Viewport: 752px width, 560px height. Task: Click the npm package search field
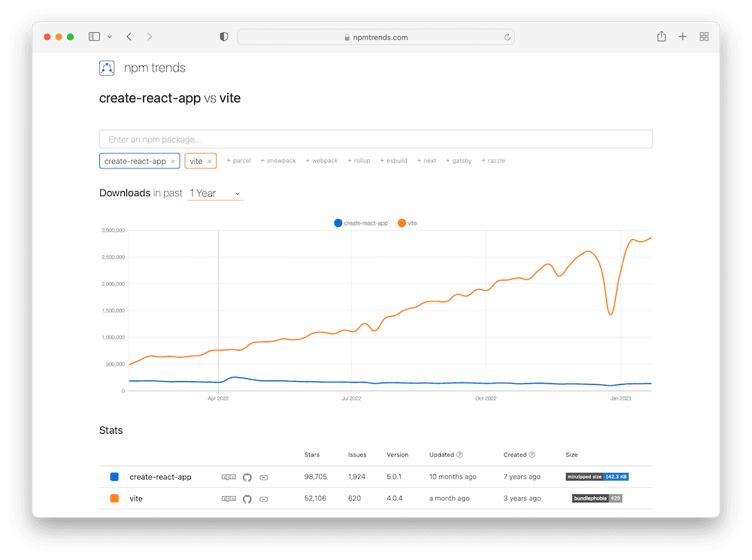[x=376, y=138]
